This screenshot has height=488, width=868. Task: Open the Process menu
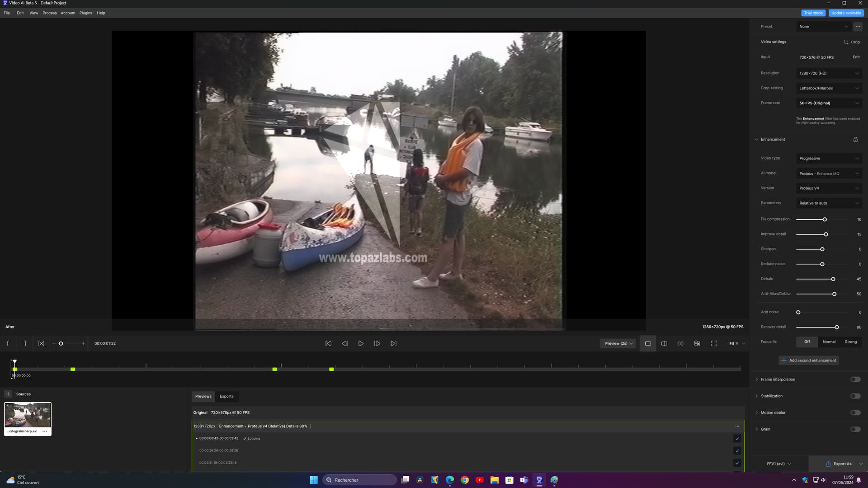tap(49, 13)
